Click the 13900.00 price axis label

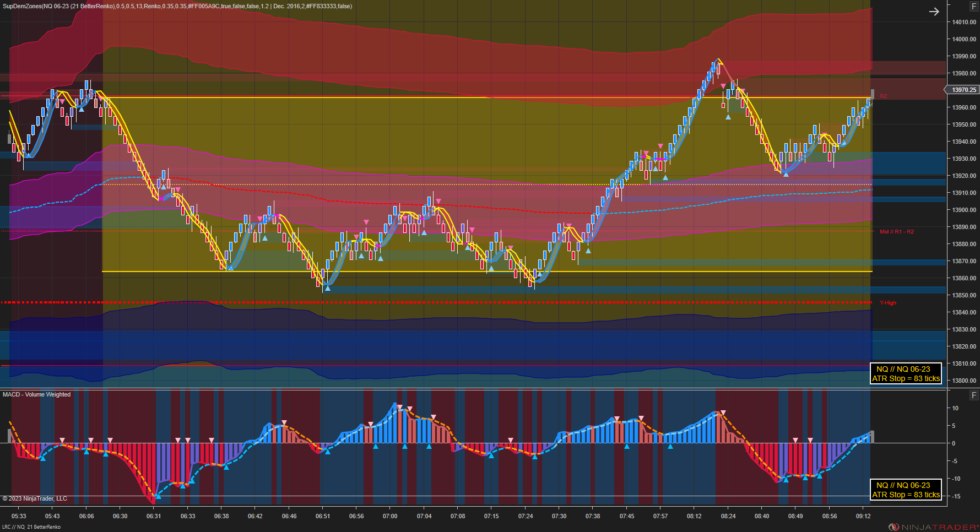coord(964,210)
